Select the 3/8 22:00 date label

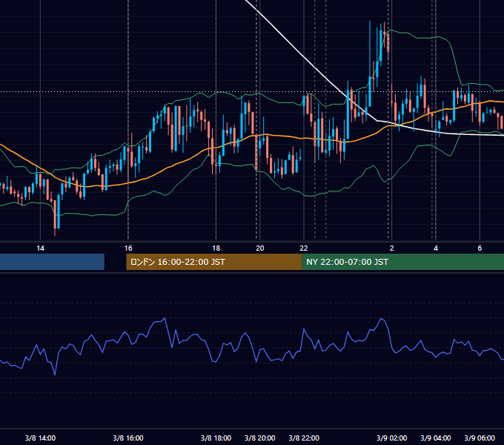point(304,438)
